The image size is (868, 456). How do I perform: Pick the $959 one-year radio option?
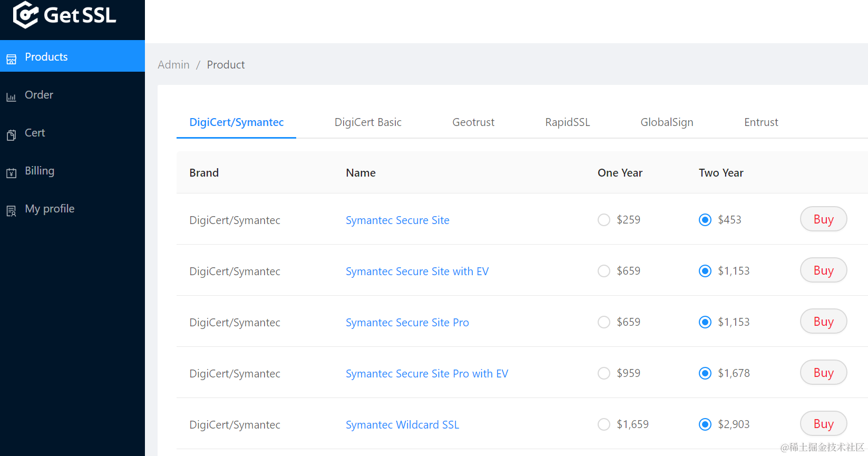pos(604,373)
